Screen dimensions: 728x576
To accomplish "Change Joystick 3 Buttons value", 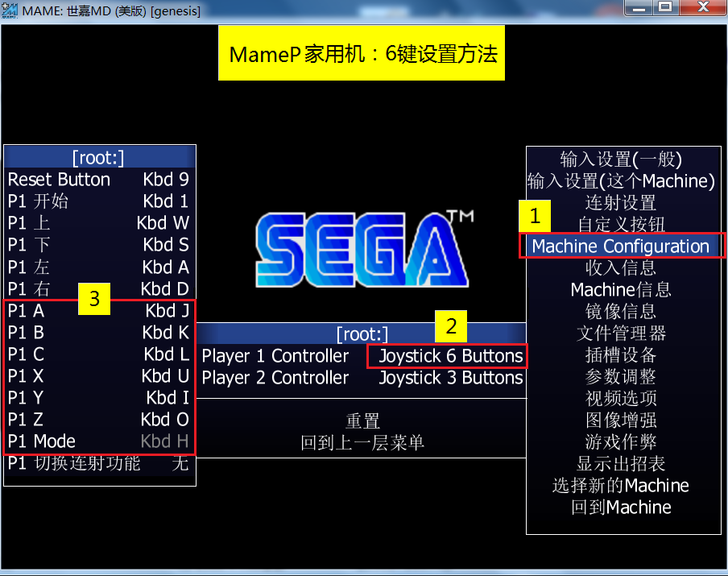I will [x=451, y=378].
